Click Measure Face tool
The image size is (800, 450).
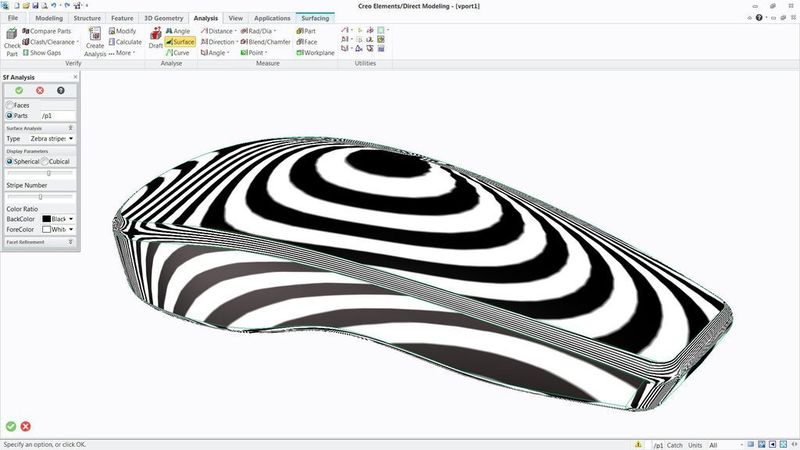pos(307,42)
